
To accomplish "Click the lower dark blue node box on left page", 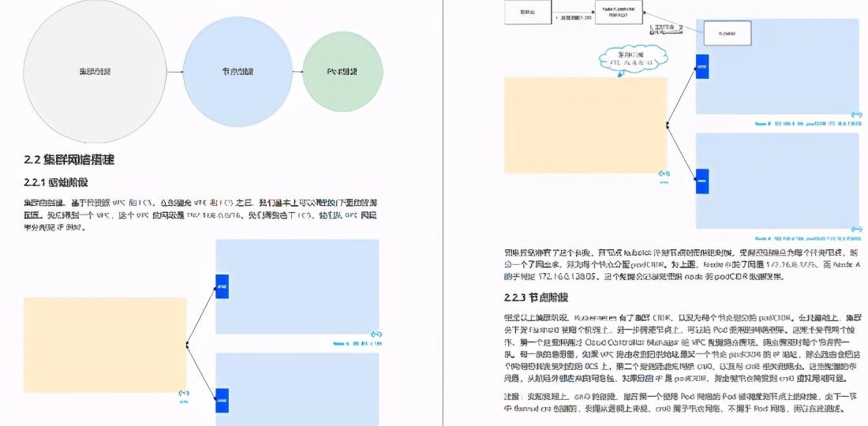I will click(222, 401).
